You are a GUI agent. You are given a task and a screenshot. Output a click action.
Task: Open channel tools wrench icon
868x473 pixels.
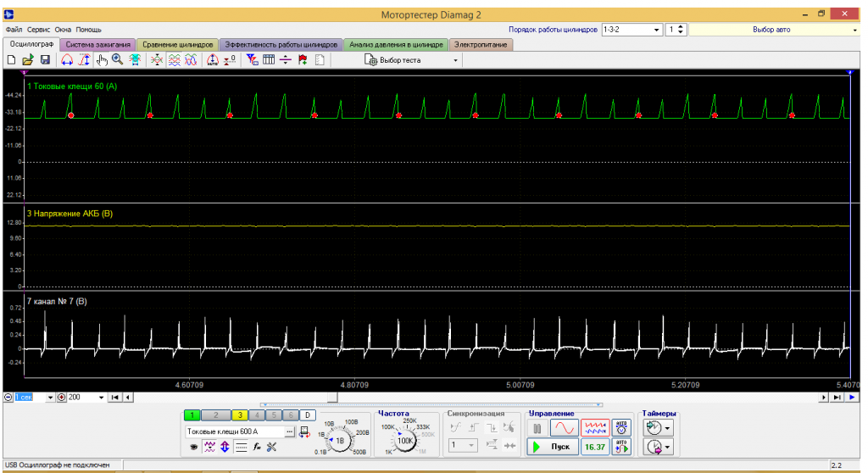(x=272, y=447)
